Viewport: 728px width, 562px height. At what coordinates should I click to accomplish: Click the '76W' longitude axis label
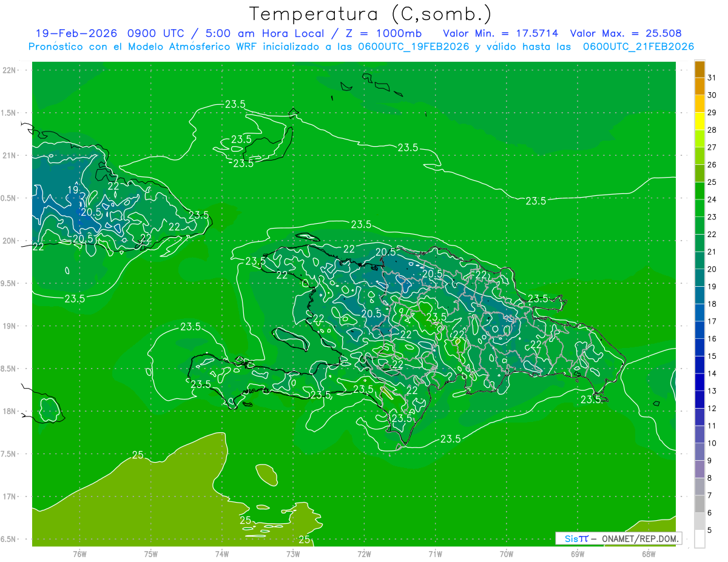[79, 554]
